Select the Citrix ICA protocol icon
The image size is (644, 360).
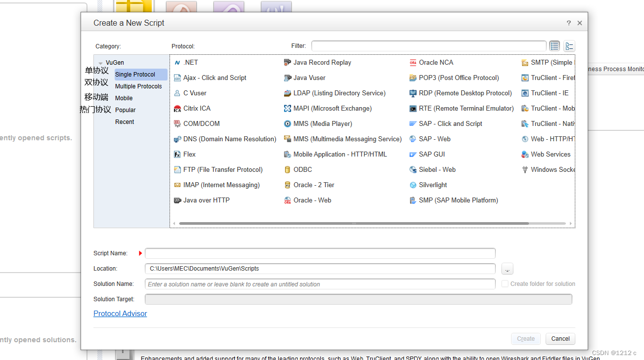point(177,109)
